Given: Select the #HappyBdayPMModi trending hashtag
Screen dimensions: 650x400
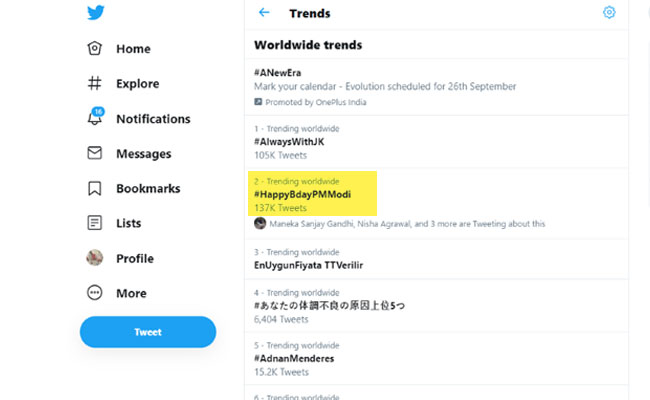Looking at the screenshot, I should pyautogui.click(x=302, y=194).
